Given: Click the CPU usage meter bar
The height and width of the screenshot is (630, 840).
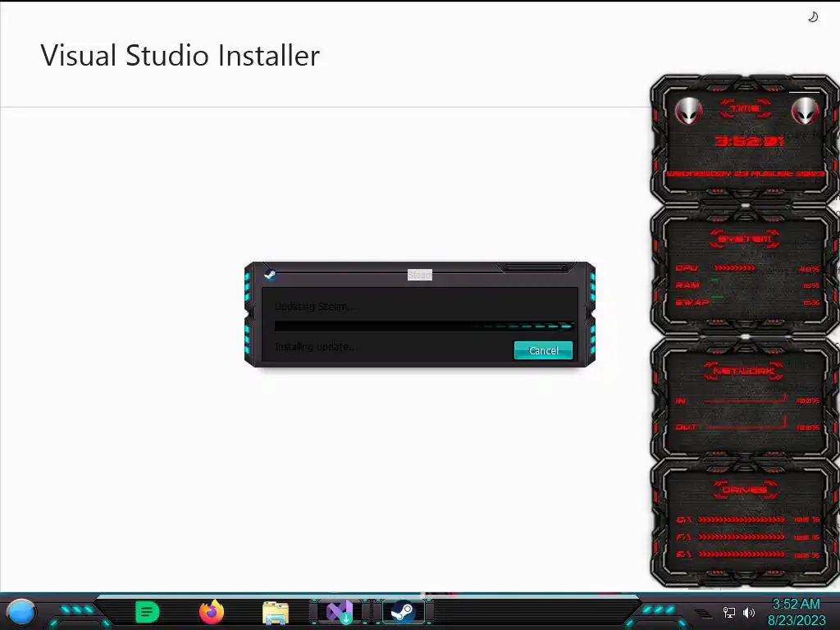Looking at the screenshot, I should click(x=735, y=267).
